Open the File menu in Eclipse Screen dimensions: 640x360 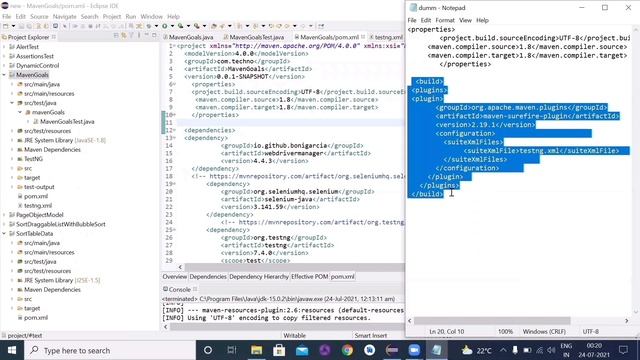pyautogui.click(x=7, y=16)
